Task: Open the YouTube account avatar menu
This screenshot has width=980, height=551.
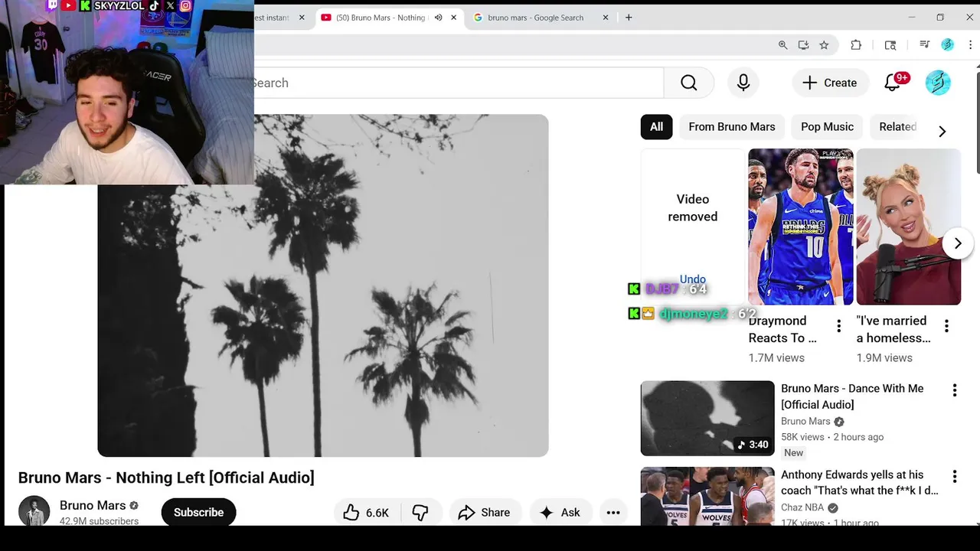Action: click(938, 83)
